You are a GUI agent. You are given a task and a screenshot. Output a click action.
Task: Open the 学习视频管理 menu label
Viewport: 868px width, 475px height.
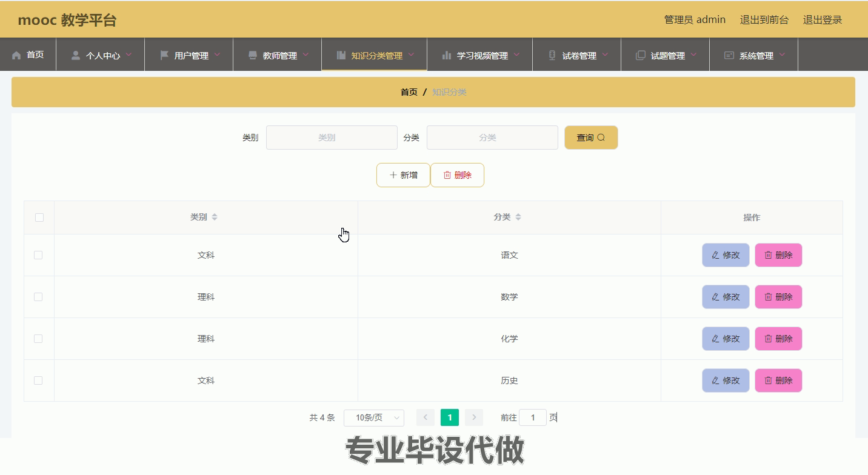coord(482,56)
